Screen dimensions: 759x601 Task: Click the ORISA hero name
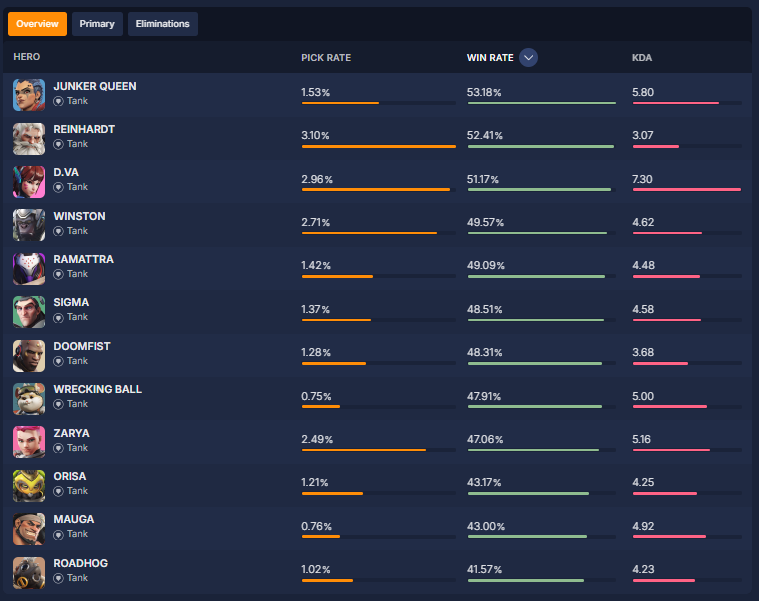(x=70, y=476)
